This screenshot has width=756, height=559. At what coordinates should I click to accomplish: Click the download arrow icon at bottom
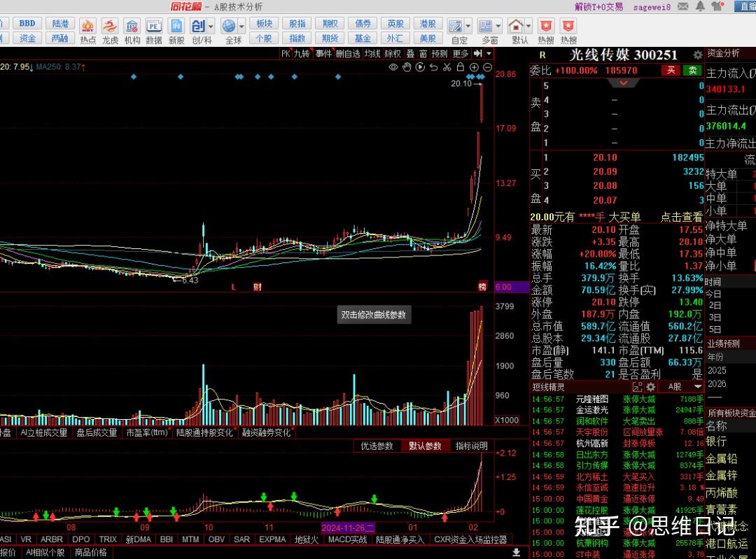pyautogui.click(x=516, y=552)
